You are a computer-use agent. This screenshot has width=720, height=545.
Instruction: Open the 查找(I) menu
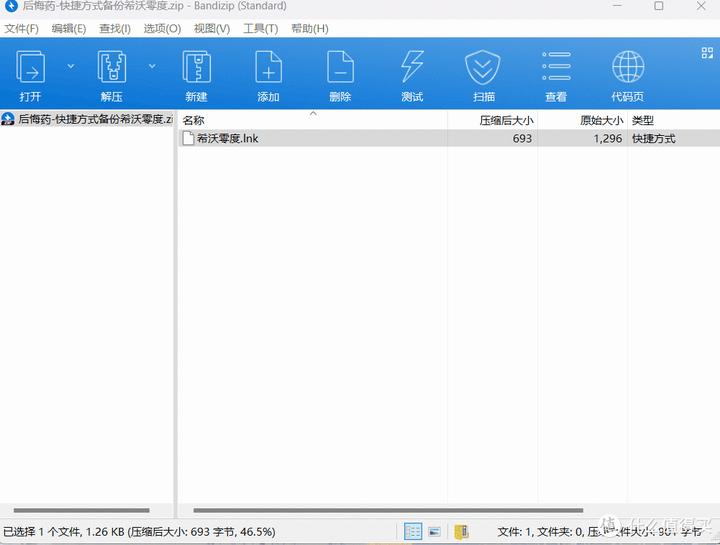(115, 29)
